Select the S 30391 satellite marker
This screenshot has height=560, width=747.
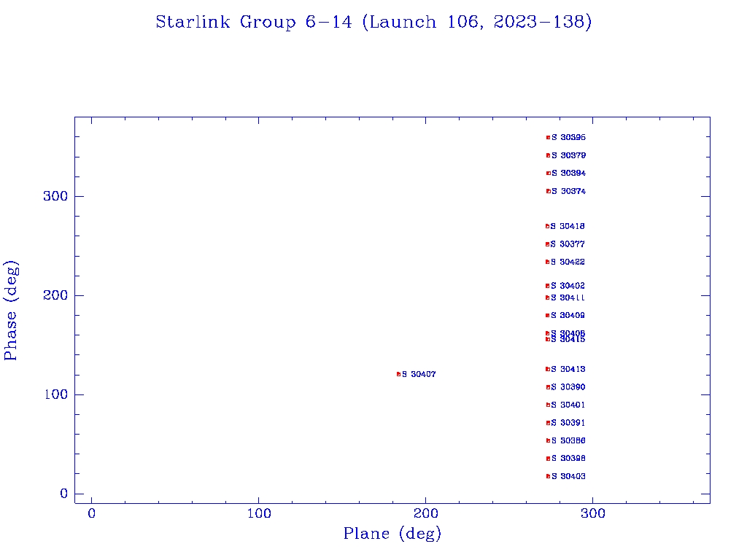(x=548, y=423)
